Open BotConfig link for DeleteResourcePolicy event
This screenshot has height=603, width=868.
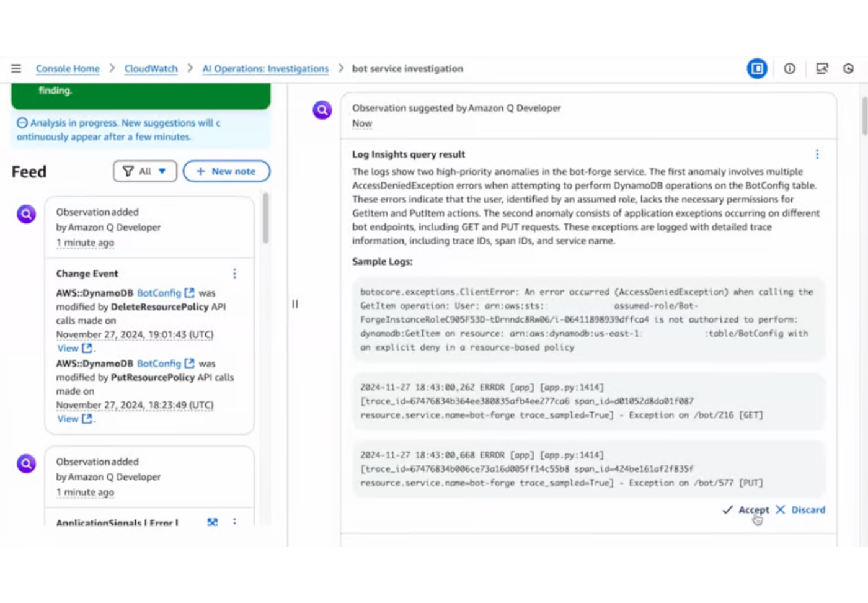point(159,293)
